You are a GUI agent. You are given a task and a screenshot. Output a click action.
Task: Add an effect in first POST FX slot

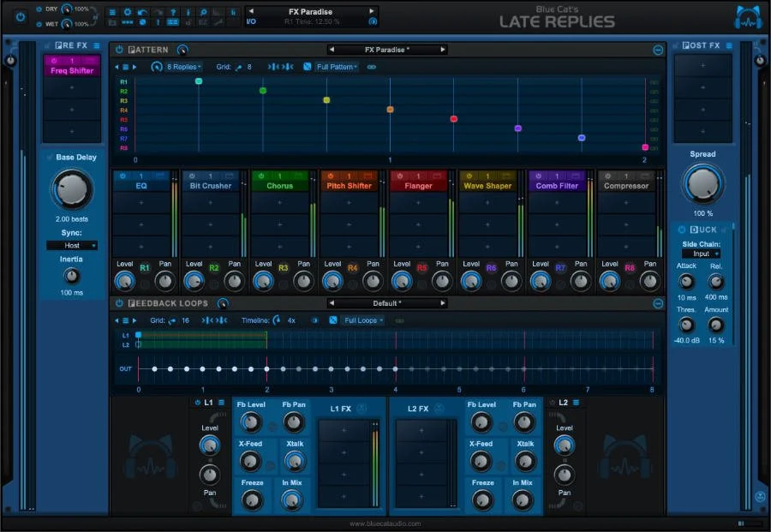tap(702, 65)
